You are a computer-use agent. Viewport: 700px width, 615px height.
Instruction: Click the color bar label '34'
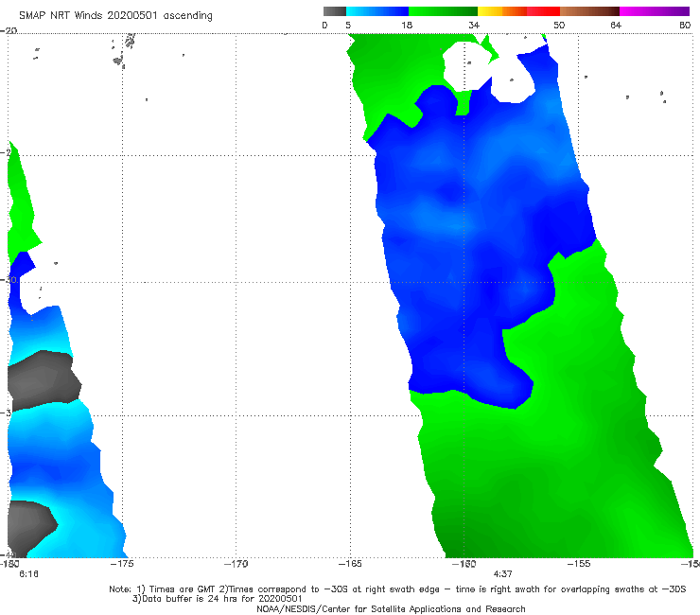[x=474, y=26]
